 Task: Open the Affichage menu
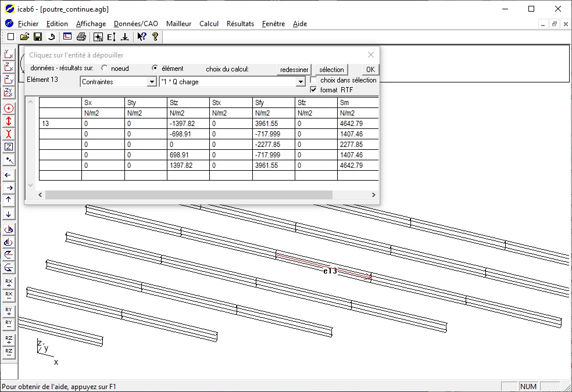[91, 24]
